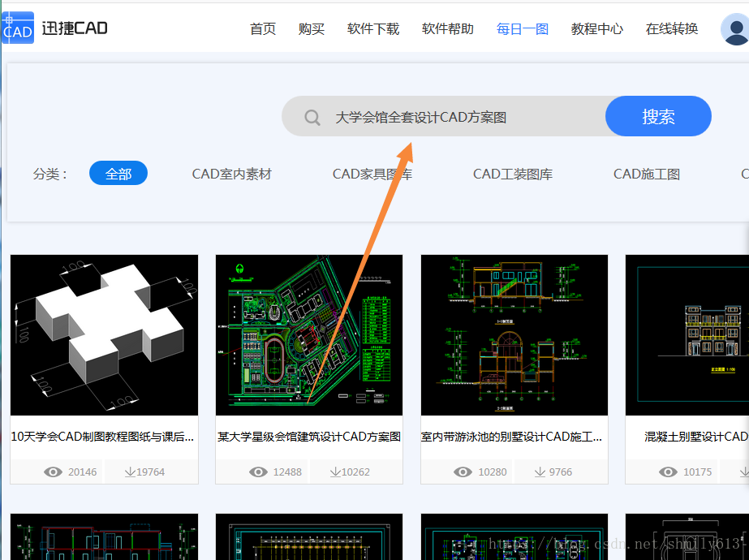Open title 10天学会CAD制图教程图纸与课后...

(102, 437)
